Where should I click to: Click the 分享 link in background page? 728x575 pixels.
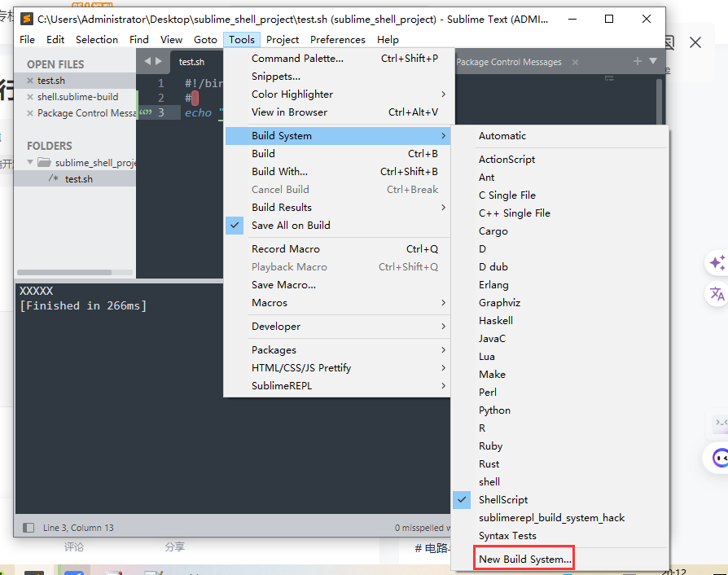[x=174, y=547]
